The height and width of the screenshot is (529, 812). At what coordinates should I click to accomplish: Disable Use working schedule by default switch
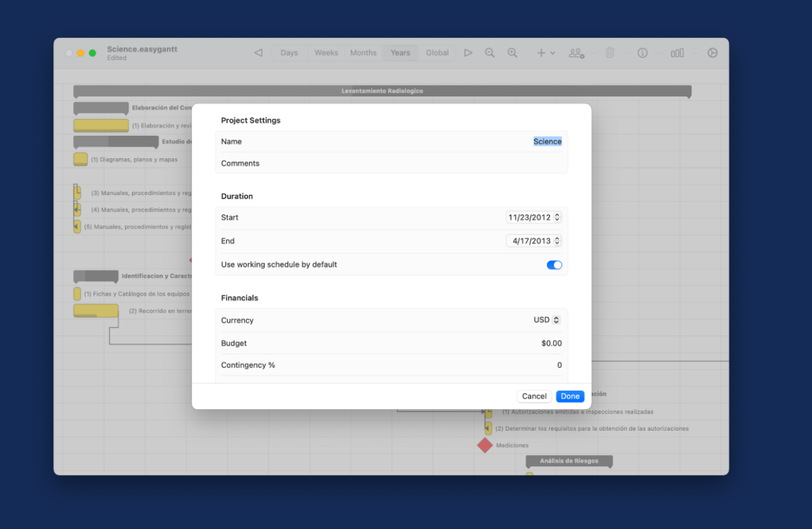[x=554, y=265]
